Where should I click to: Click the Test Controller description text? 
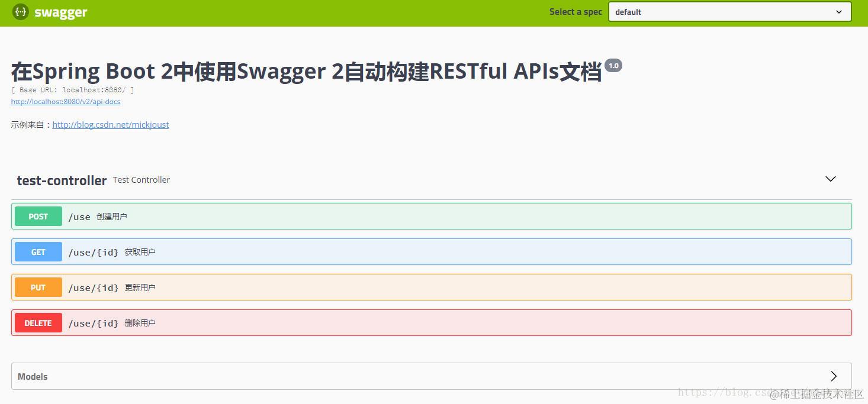tap(142, 180)
